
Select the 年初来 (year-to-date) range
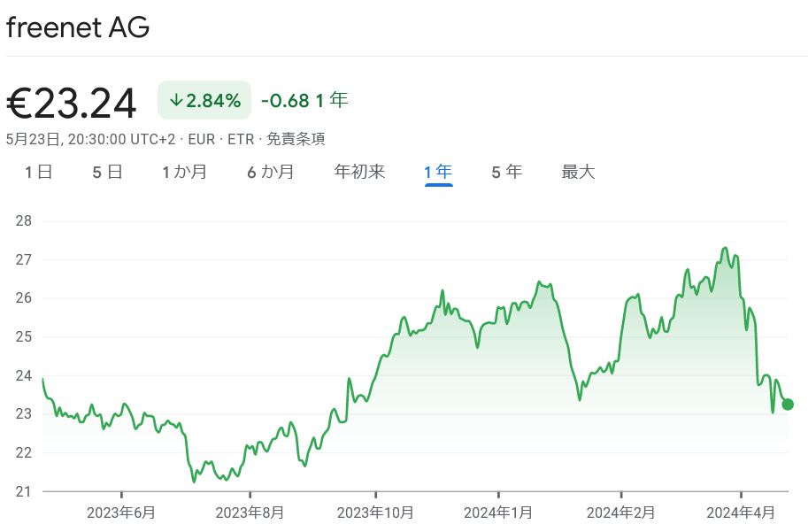coord(358,172)
